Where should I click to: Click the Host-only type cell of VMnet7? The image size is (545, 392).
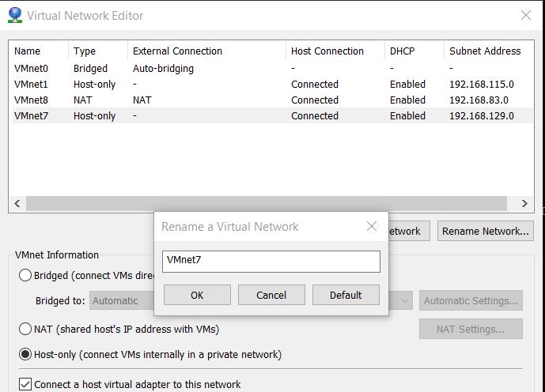tap(94, 116)
